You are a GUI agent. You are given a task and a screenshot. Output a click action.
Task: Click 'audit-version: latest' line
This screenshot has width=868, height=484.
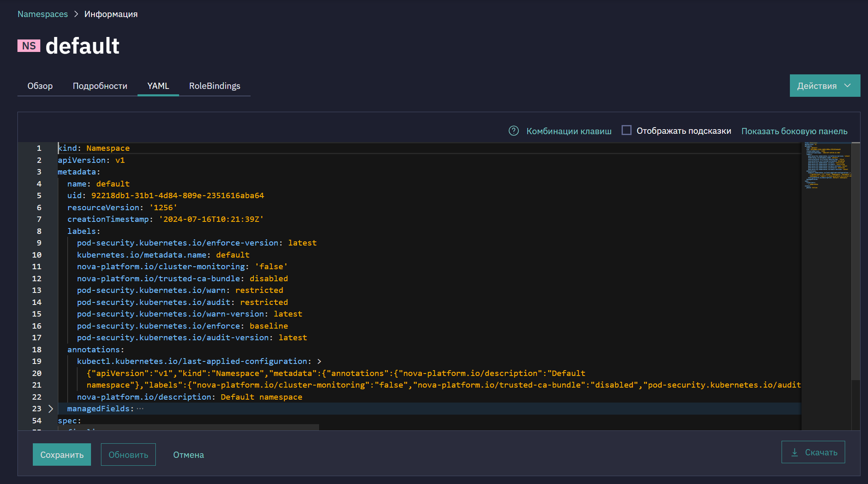pos(192,337)
